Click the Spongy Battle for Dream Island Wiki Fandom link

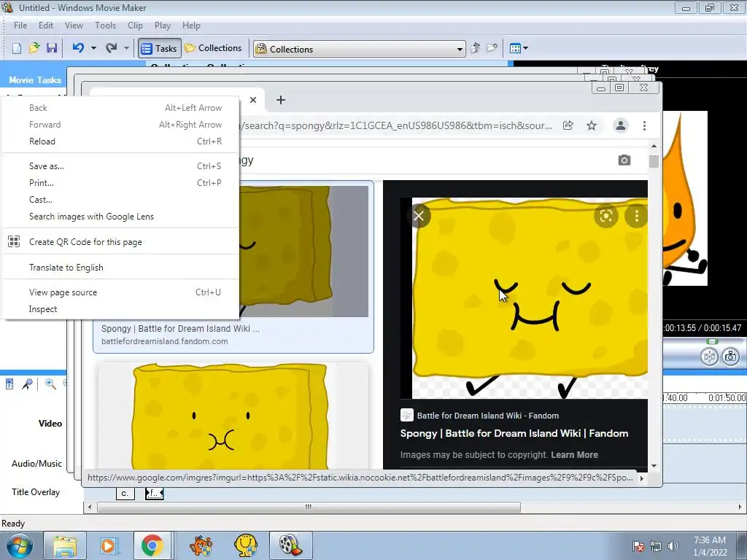click(514, 433)
